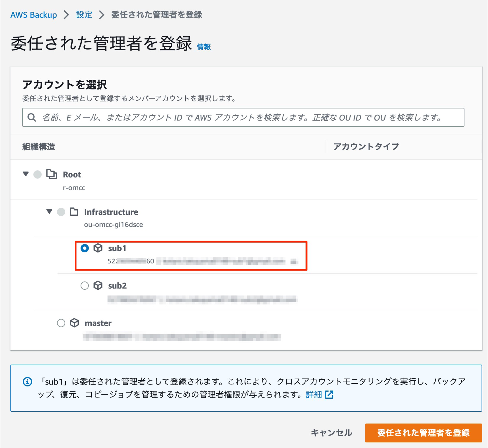Click the current page breadcrumb 委任された管理者を登録
The width and height of the screenshot is (488, 448).
(x=157, y=15)
